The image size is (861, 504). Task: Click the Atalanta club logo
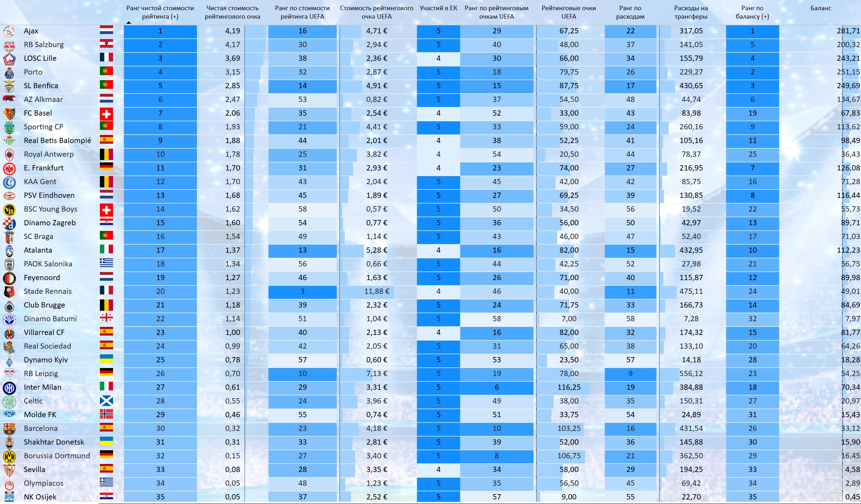pos(9,251)
